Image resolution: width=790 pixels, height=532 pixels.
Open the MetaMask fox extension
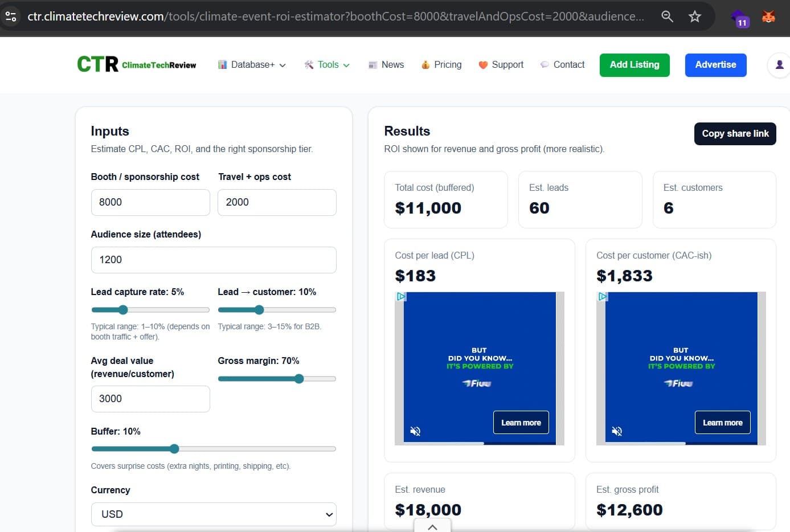[768, 17]
